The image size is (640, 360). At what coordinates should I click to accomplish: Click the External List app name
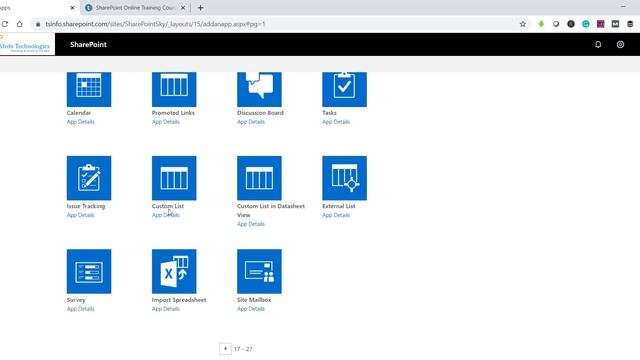(x=339, y=206)
